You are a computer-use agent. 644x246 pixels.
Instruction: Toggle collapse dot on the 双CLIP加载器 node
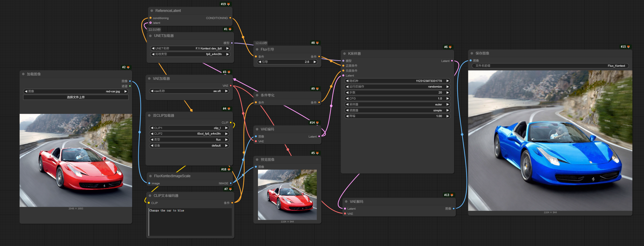[x=149, y=116]
